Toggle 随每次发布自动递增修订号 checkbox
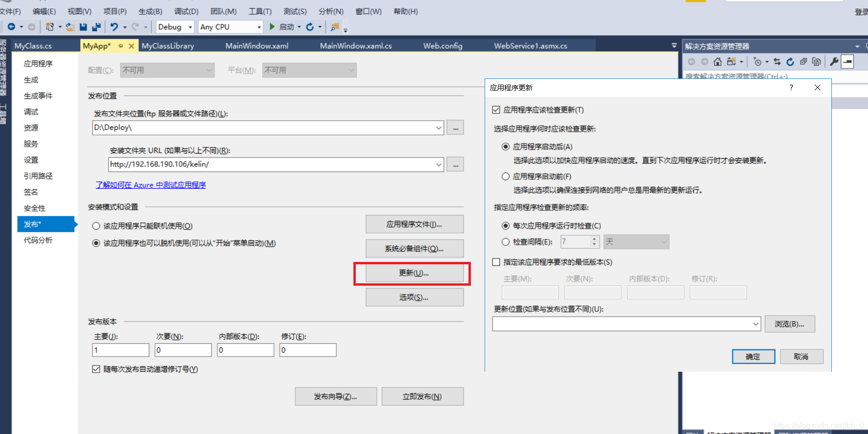The height and width of the screenshot is (434, 868). 96,369
